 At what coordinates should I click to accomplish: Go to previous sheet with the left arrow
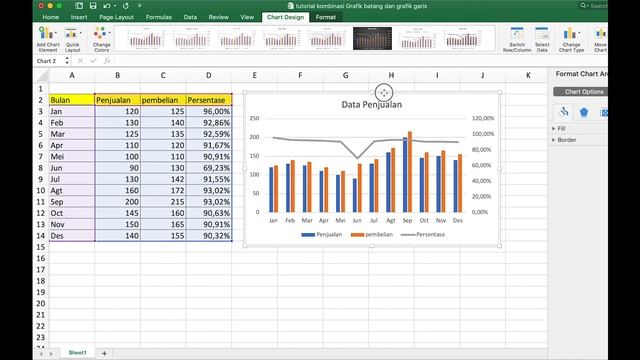pyautogui.click(x=42, y=353)
